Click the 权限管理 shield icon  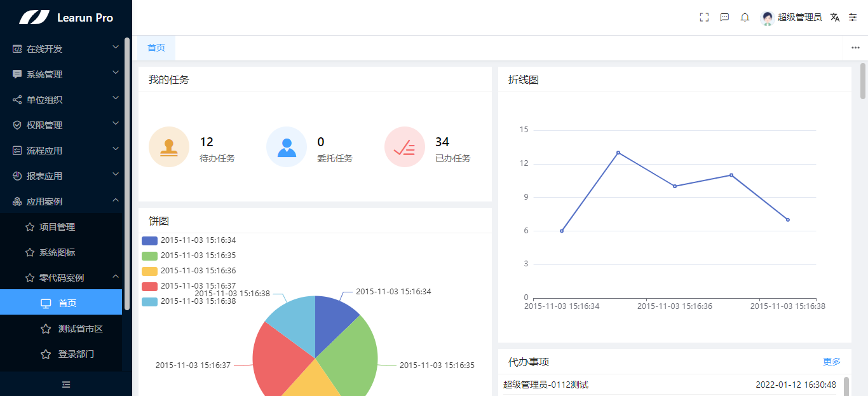pos(16,125)
